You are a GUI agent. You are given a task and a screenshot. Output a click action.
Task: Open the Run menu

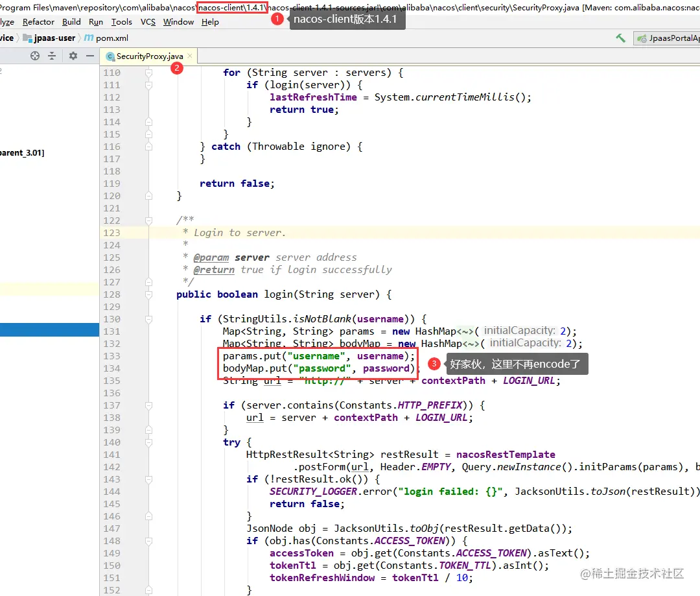click(x=96, y=22)
